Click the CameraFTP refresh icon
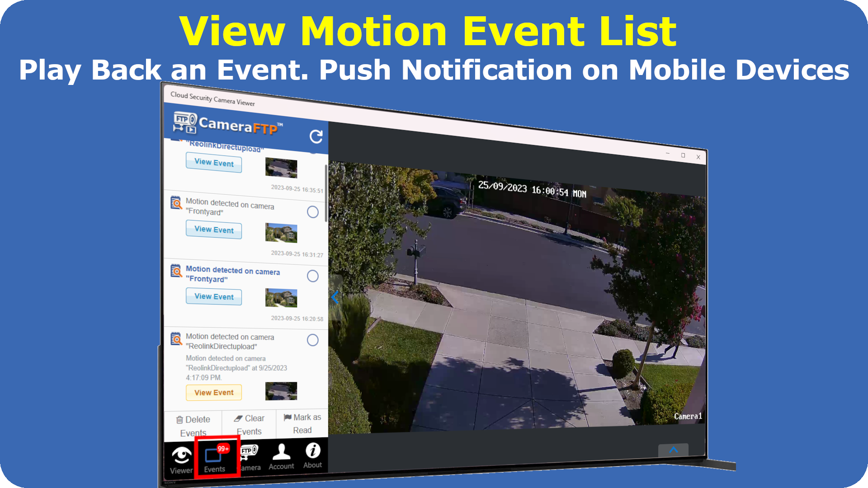Screen dimensions: 868x488 pos(316,136)
